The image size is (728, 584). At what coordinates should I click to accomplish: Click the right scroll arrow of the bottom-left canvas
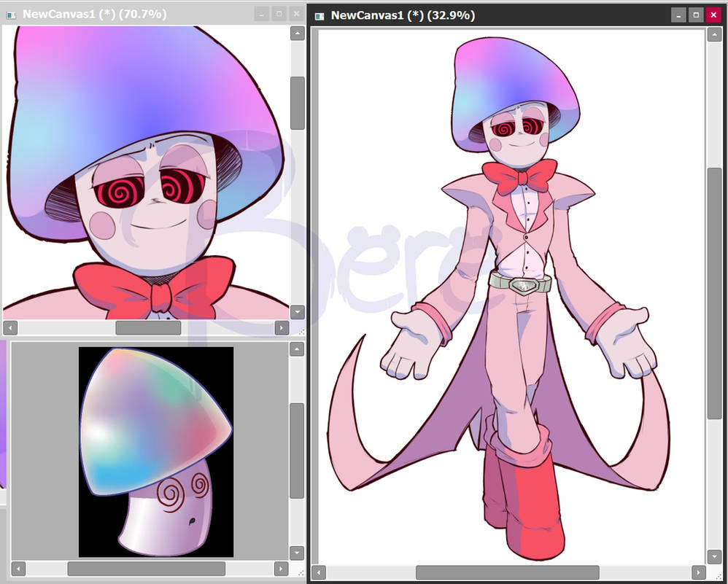pos(282,569)
